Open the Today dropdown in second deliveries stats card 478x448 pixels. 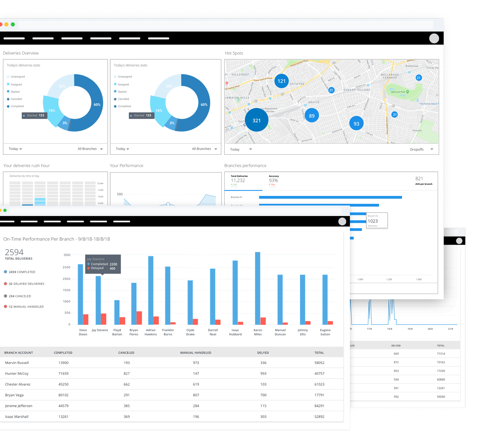[122, 149]
